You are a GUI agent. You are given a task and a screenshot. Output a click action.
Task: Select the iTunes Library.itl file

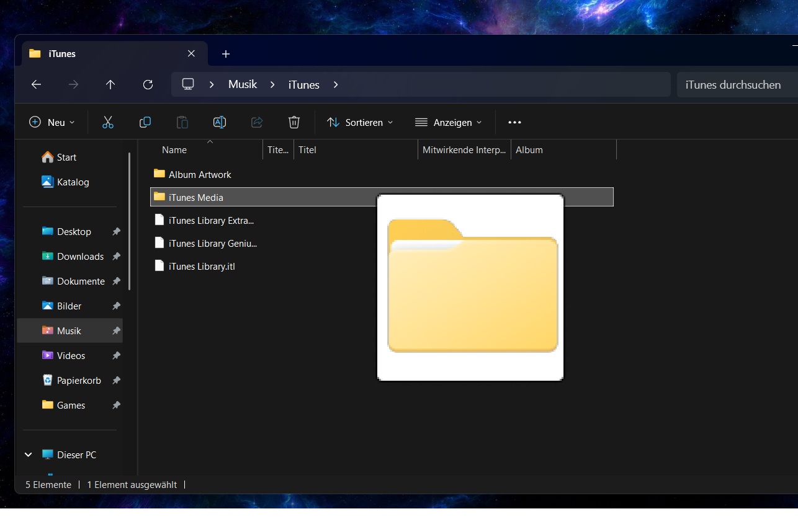tap(195, 267)
